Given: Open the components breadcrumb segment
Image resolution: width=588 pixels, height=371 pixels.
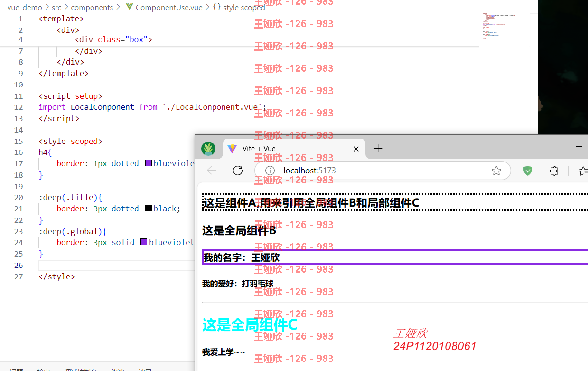Looking at the screenshot, I should 92,7.
